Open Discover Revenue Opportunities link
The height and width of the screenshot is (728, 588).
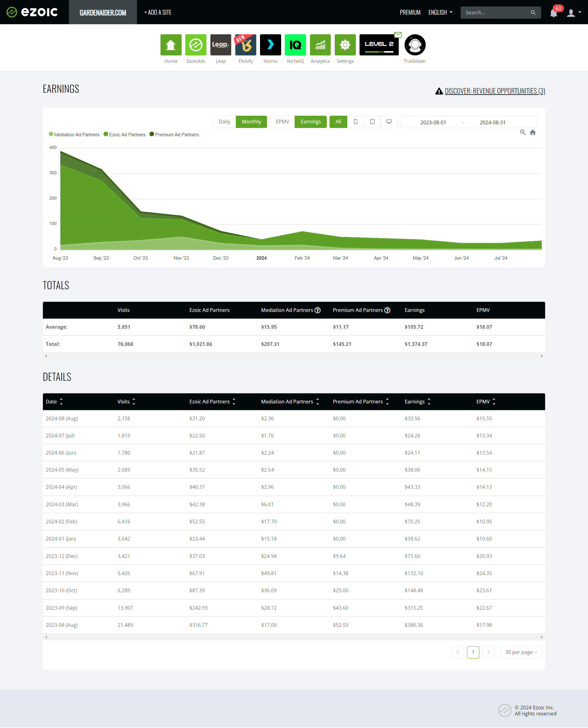495,91
